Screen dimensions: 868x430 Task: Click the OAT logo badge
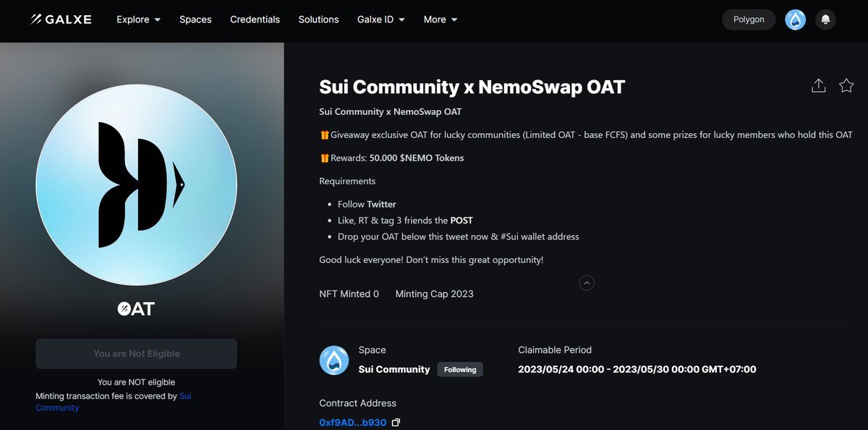point(136,309)
